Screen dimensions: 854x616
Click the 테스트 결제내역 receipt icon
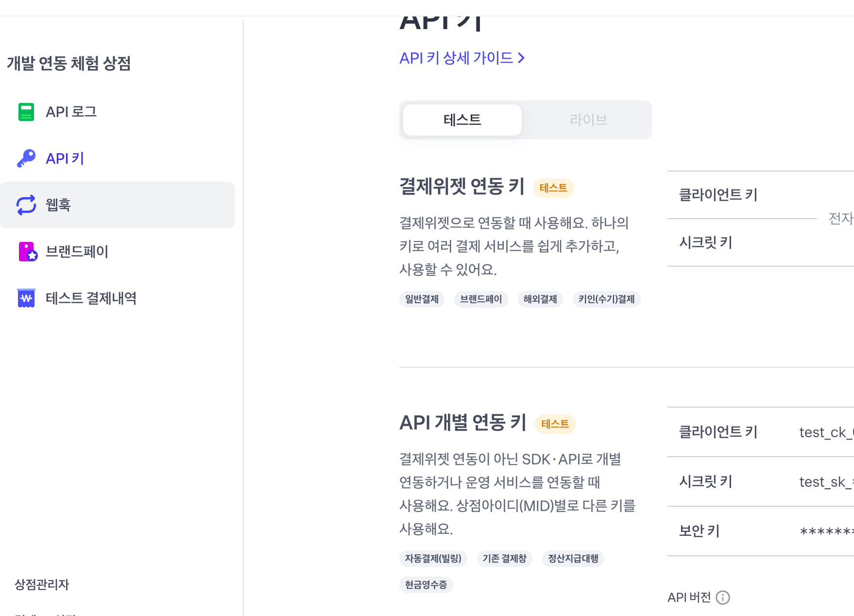[26, 298]
